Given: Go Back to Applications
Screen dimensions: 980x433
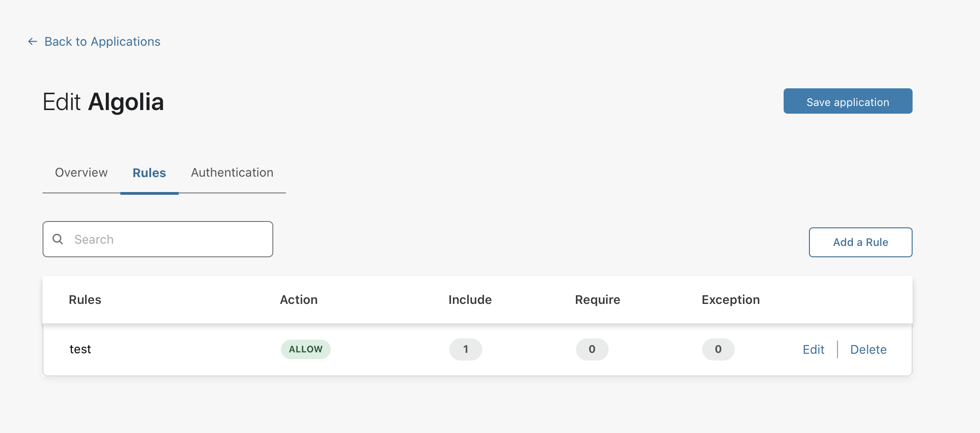Looking at the screenshot, I should point(102,42).
